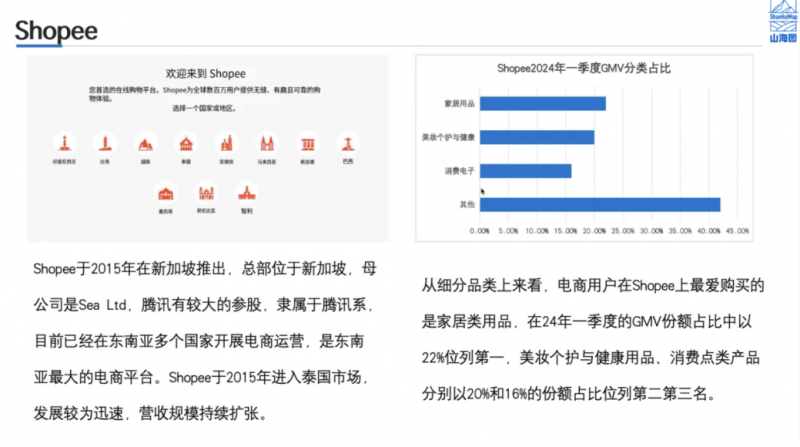Choose the 智利 (Chile) country icon
Image resolution: width=800 pixels, height=447 pixels.
[x=246, y=193]
